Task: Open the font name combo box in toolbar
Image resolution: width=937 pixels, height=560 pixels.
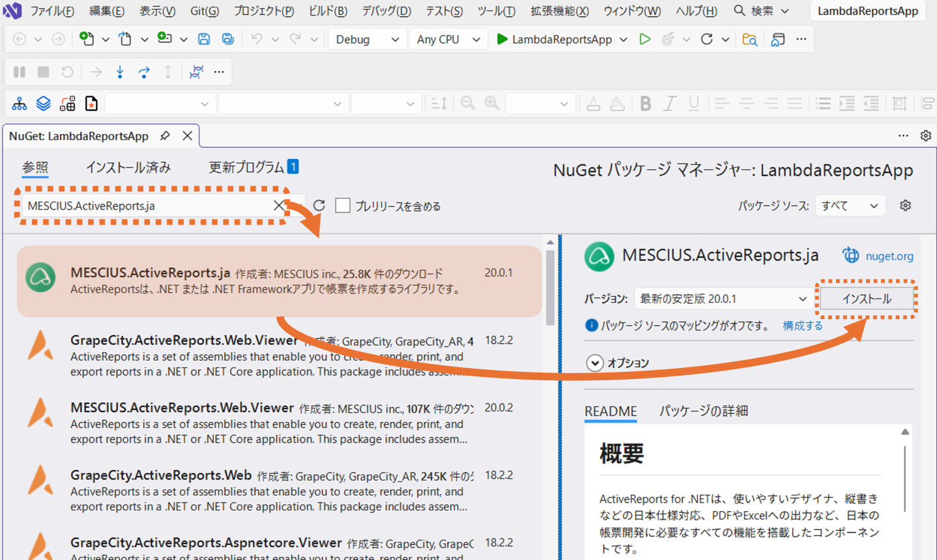Action: pos(283,103)
